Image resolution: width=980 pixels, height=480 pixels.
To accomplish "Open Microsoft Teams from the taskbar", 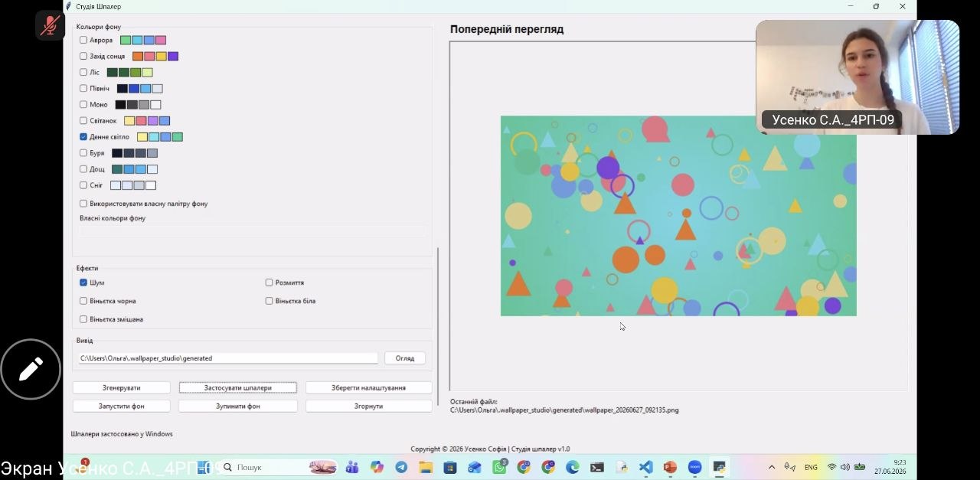I will pyautogui.click(x=352, y=467).
